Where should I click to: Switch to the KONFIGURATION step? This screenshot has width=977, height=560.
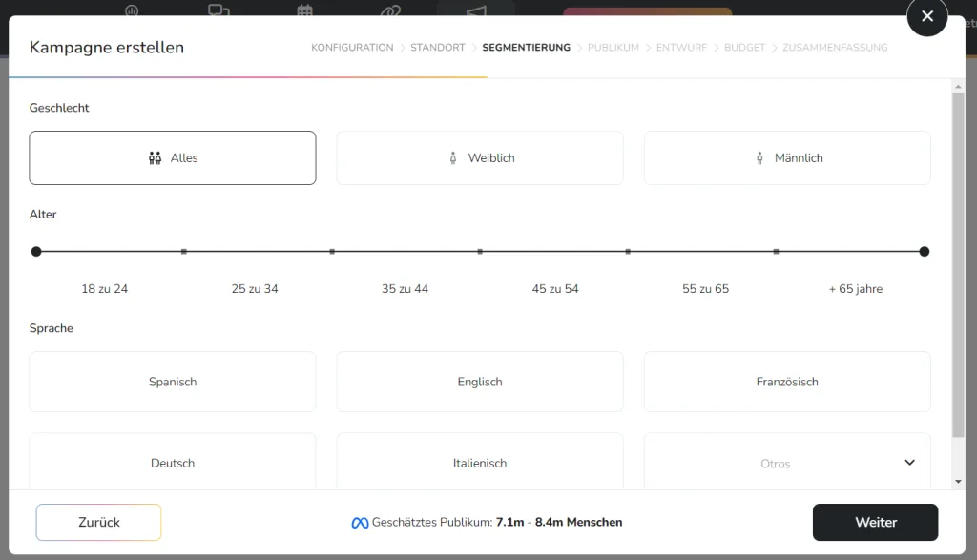[x=352, y=47]
